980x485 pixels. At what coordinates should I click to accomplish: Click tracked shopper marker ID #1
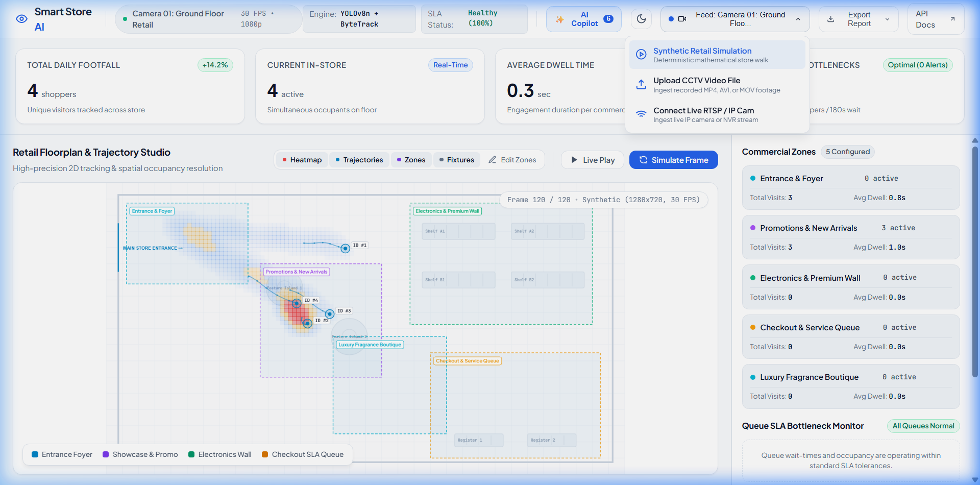click(346, 248)
